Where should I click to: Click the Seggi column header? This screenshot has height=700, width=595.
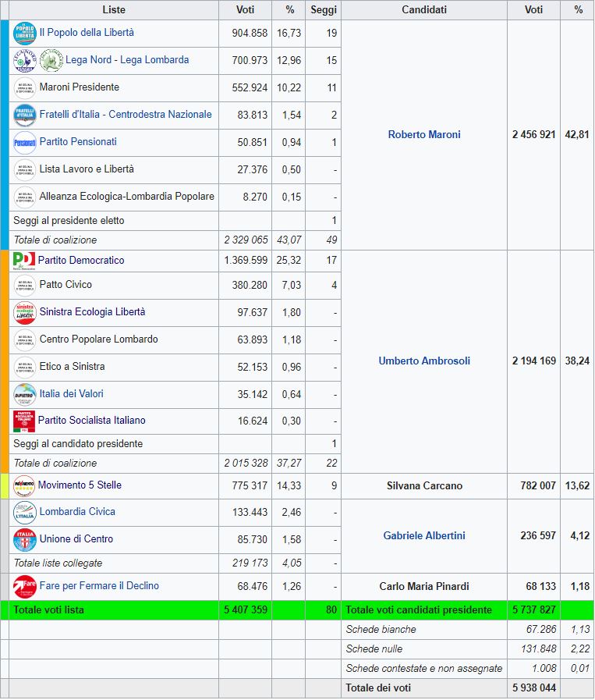click(x=323, y=10)
